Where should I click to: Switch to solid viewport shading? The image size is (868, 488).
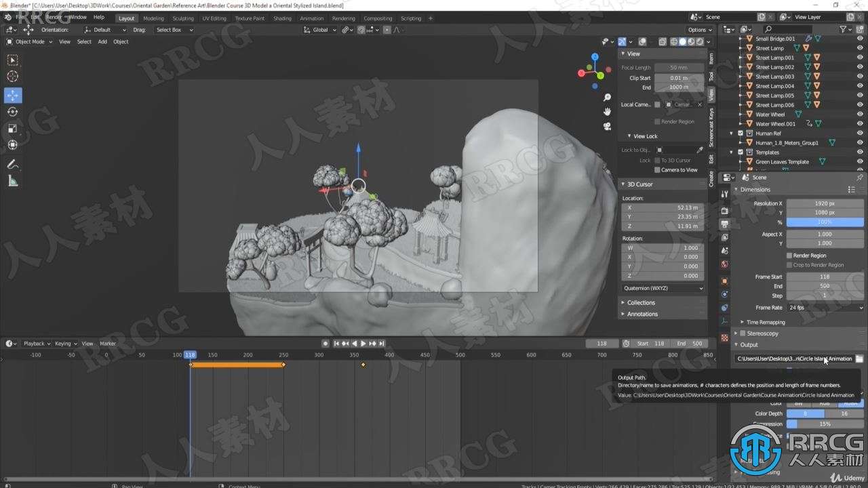[683, 41]
